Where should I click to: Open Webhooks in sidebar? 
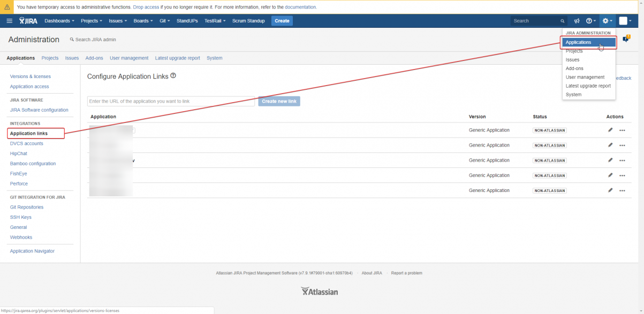(x=21, y=238)
